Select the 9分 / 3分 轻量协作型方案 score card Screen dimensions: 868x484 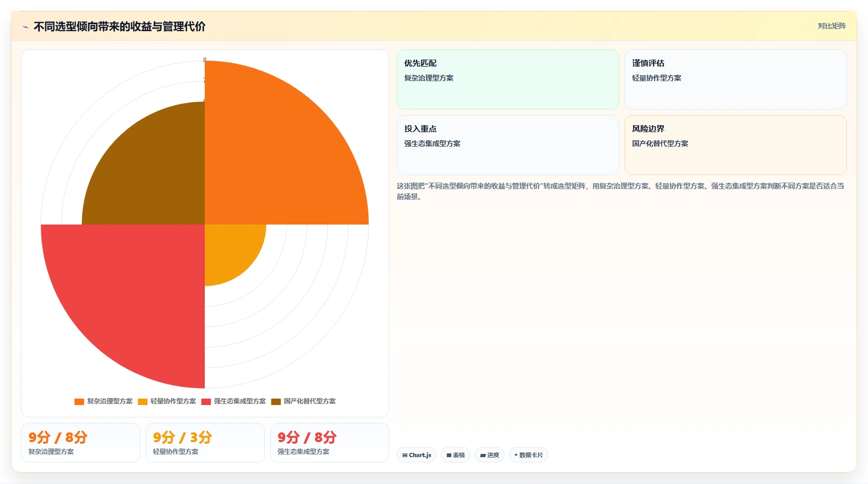tap(205, 443)
